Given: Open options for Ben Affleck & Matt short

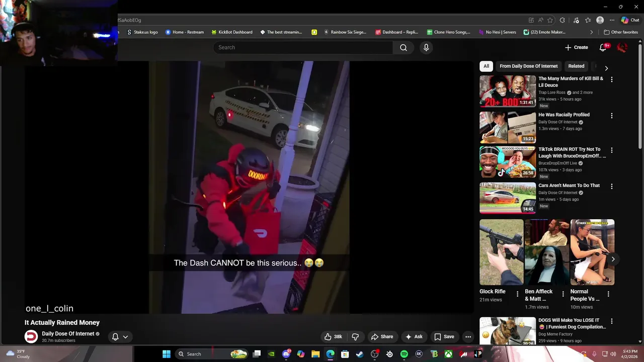Looking at the screenshot, I should 563,294.
